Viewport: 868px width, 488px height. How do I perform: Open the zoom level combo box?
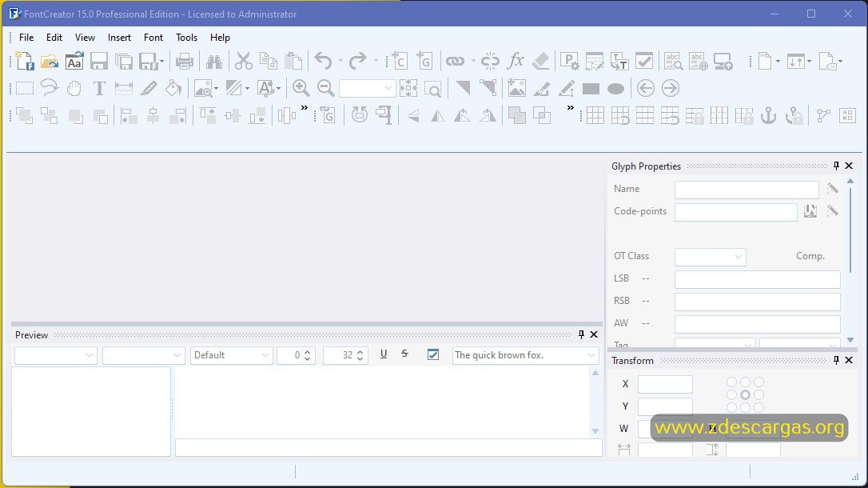[x=367, y=88]
